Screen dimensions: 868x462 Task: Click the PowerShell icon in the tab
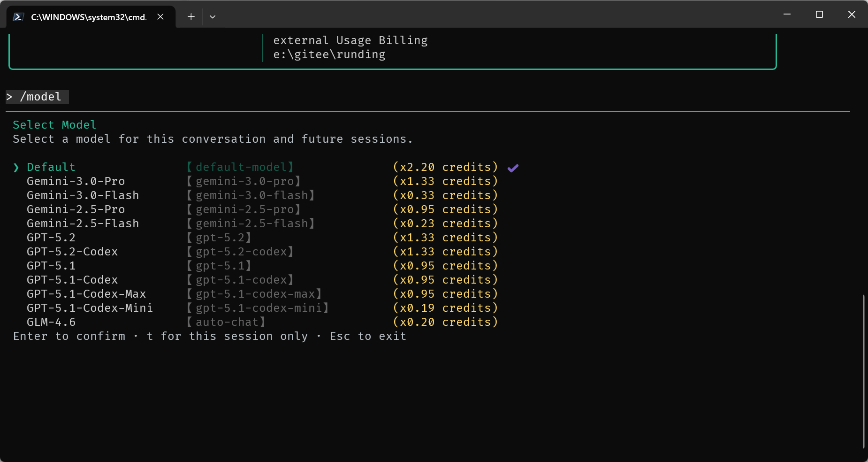tap(18, 17)
